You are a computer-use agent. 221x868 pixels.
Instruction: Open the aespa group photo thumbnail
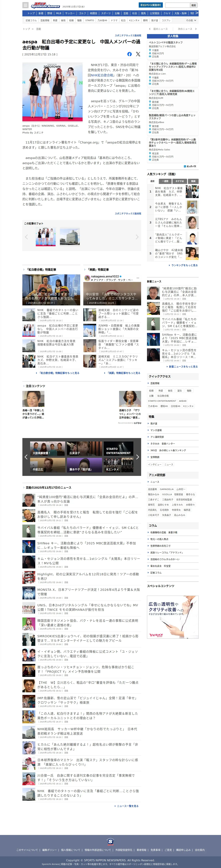[x=45, y=237]
